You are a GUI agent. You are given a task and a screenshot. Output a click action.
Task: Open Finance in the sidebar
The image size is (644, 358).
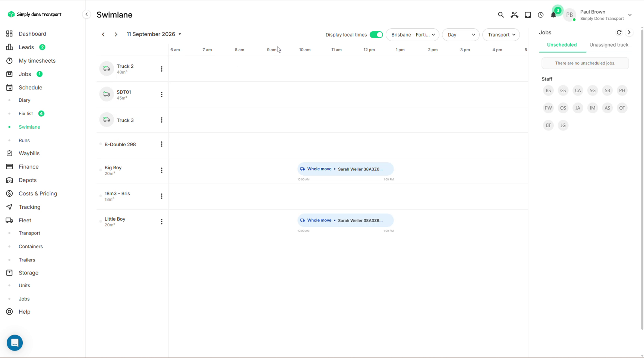[x=29, y=167]
